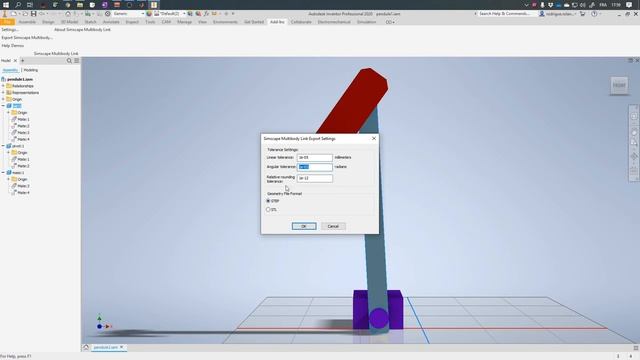
Task: Switch to the Modeling browser tab
Action: coord(31,70)
